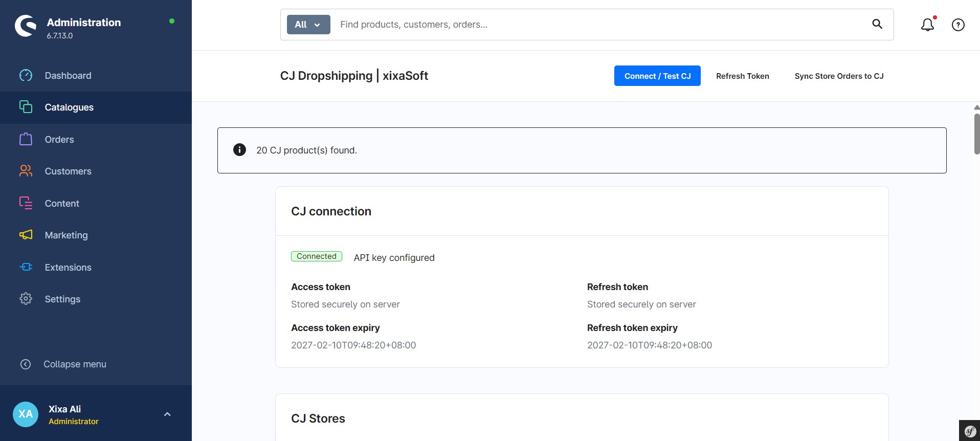980x441 pixels.
Task: Click the access token expiry date value
Action: click(x=353, y=345)
